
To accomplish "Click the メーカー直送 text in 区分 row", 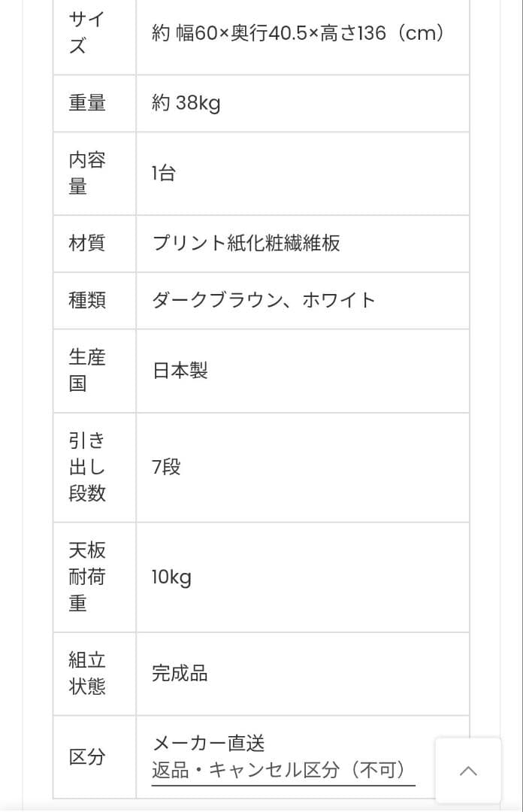I will pyautogui.click(x=208, y=744).
